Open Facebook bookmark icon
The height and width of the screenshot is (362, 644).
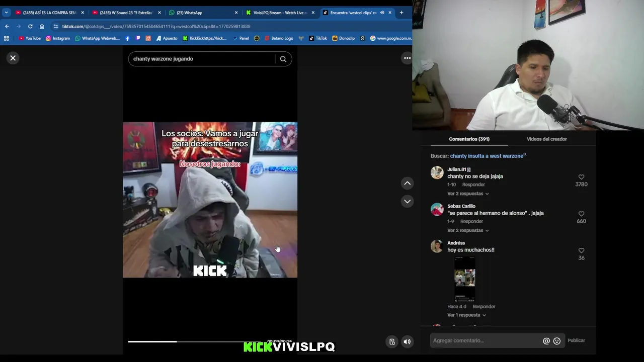(128, 38)
